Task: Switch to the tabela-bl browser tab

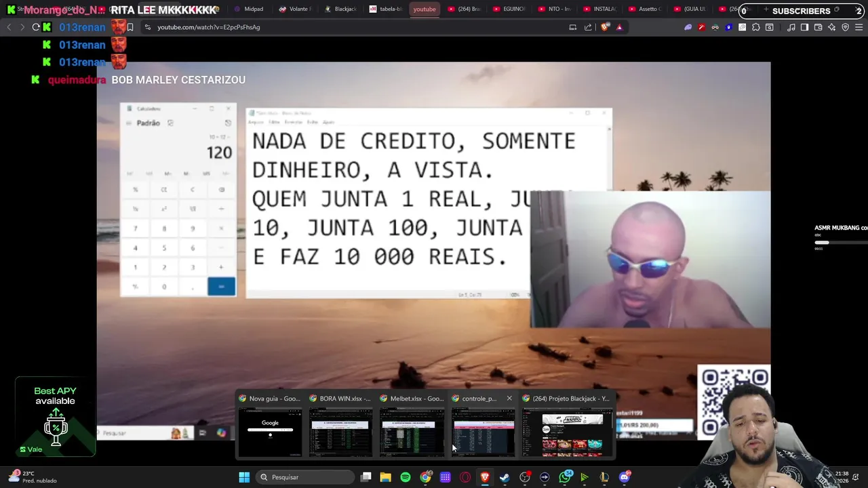Action: click(386, 9)
